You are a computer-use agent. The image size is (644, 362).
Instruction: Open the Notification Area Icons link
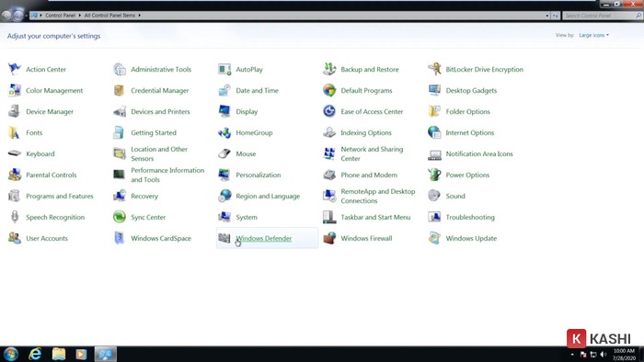point(479,153)
